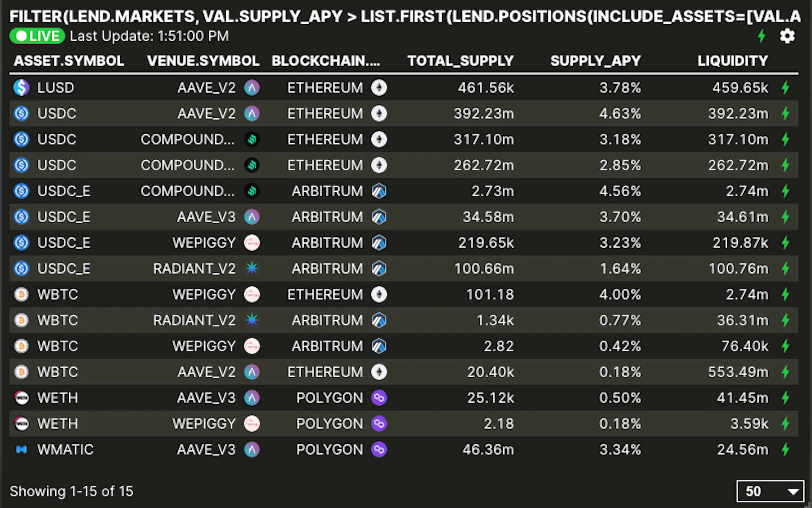
Task: Click the 4.63% supply APY cell
Action: [620, 114]
